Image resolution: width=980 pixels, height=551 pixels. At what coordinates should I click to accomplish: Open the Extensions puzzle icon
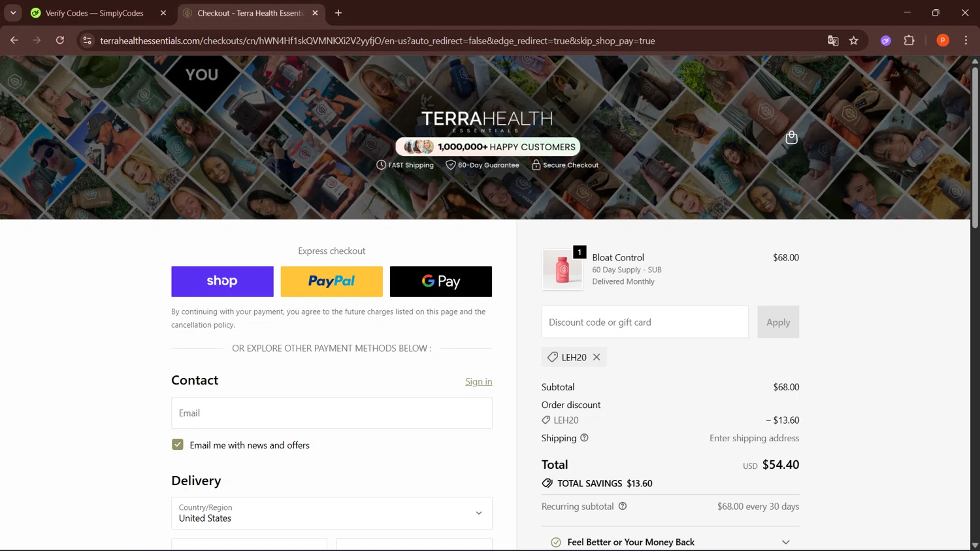click(x=909, y=40)
